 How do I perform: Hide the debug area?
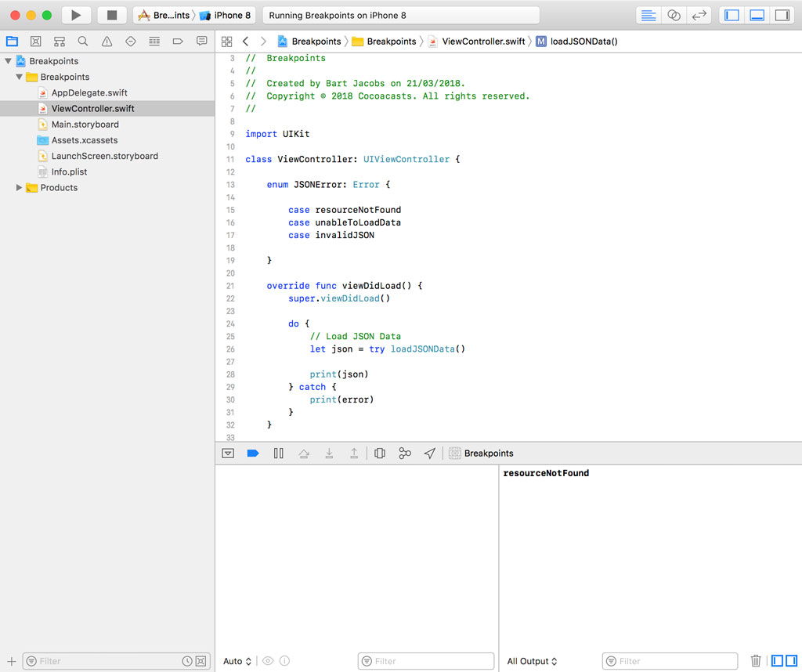pyautogui.click(x=227, y=453)
